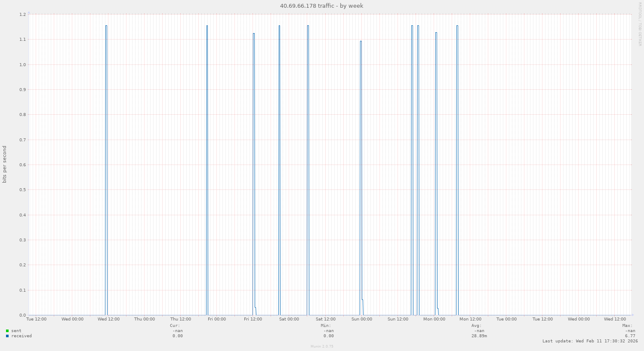Click the Cur column header
This screenshot has width=644, height=351.
pos(175,325)
